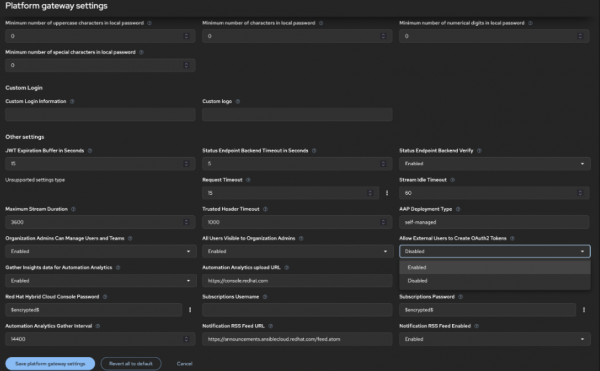Adjust minimum characters in local password stepper
Viewport: 600px width, 371px height.
[383, 36]
